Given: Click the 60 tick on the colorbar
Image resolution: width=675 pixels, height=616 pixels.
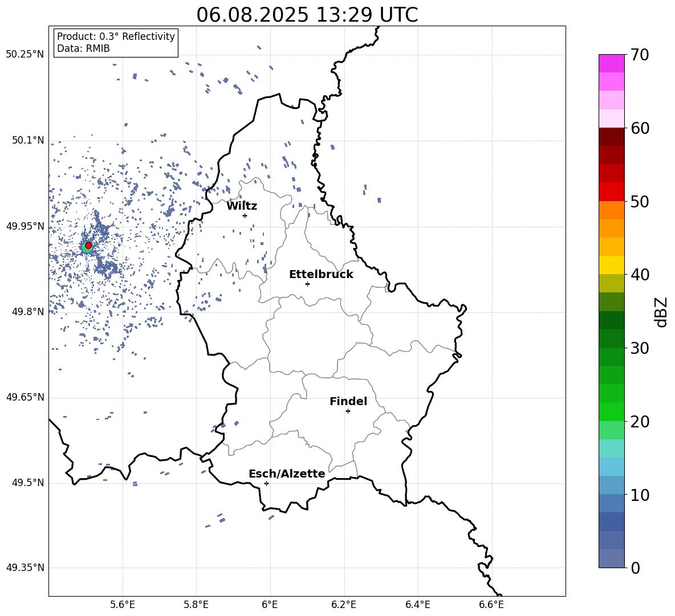Looking at the screenshot, I should 640,128.
